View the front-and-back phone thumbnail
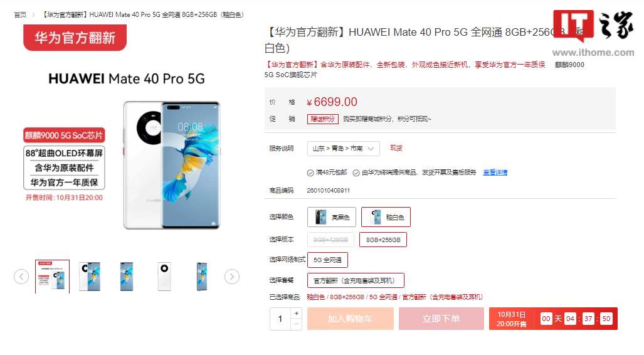The height and width of the screenshot is (355, 644). coord(90,277)
